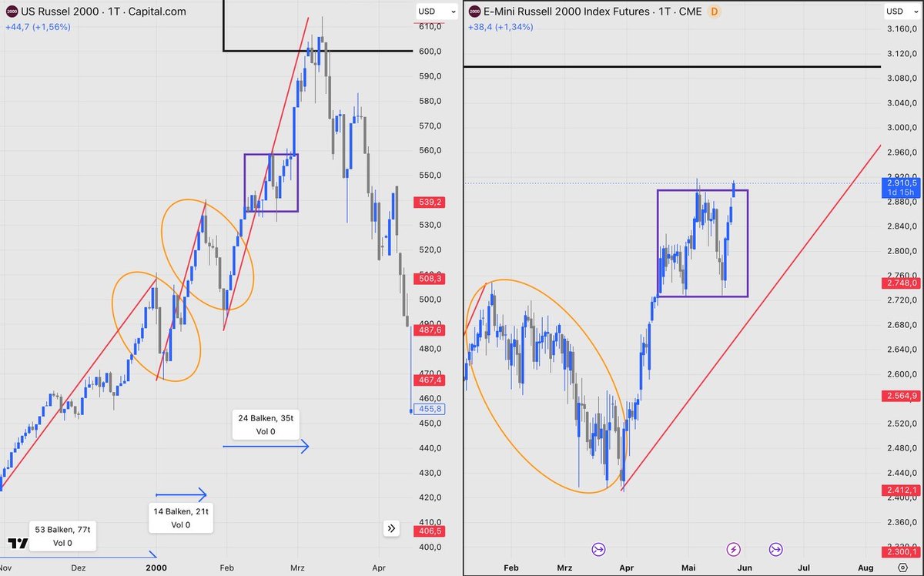
Task: Click the Russell 2000 logo on Capital.com chart
Action: (12, 12)
